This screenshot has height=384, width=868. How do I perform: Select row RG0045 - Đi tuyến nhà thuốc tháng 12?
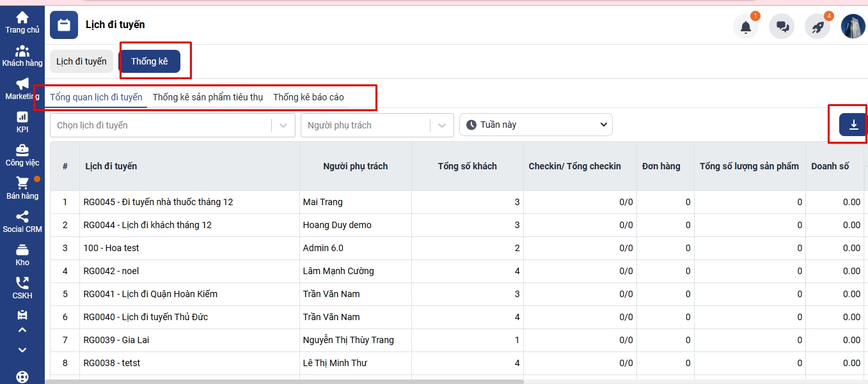point(158,202)
